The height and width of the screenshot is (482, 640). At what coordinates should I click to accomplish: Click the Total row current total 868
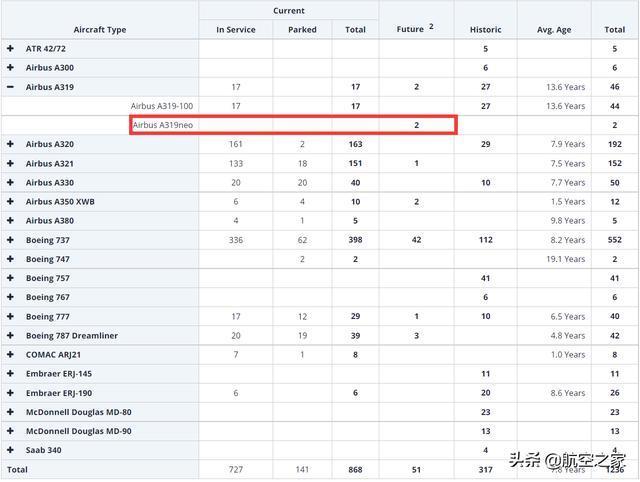356,469
